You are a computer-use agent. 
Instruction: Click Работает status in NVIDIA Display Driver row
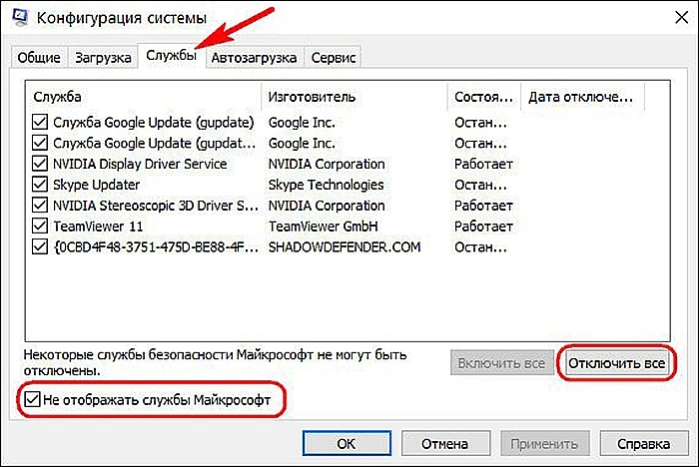pos(484,164)
